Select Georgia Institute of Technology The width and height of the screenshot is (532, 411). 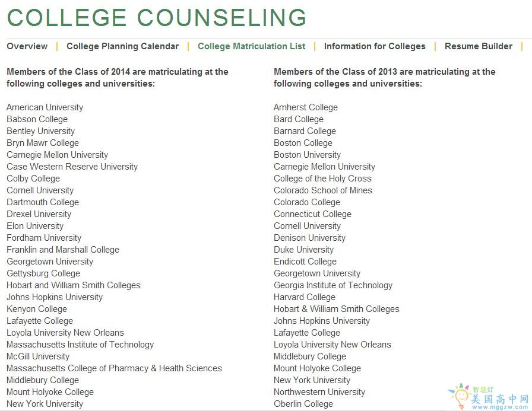click(x=333, y=285)
